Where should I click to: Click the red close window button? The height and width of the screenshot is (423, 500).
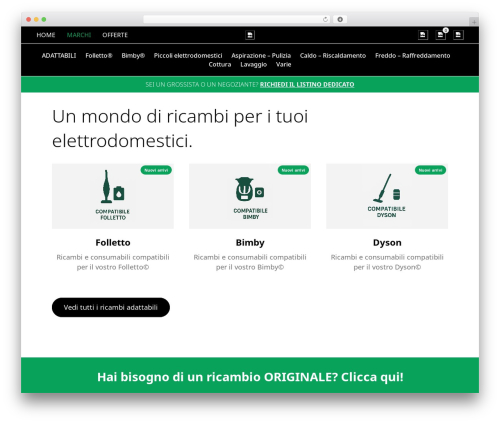29,20
